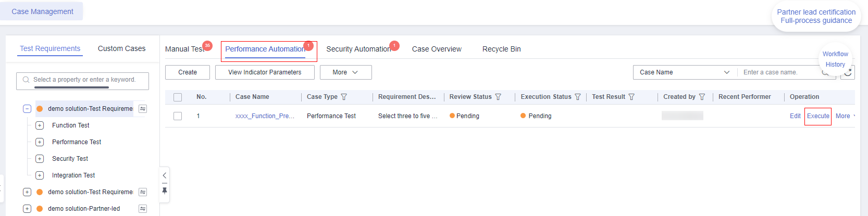Click the Create button
The image size is (868, 216).
(188, 72)
